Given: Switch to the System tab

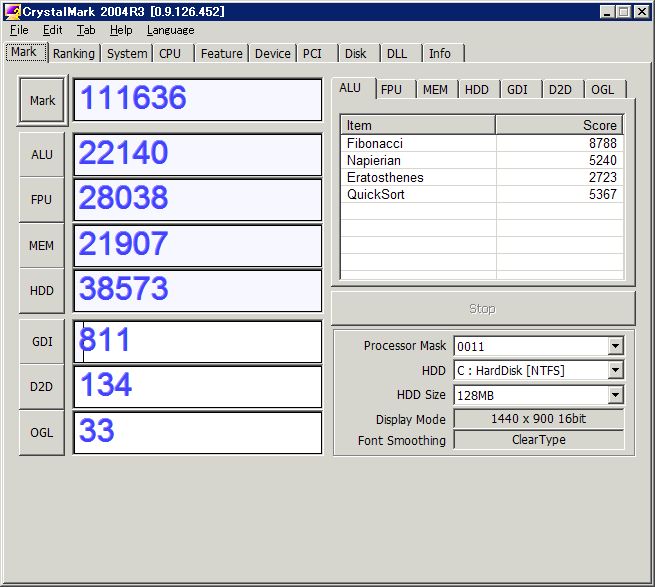Looking at the screenshot, I should [127, 53].
